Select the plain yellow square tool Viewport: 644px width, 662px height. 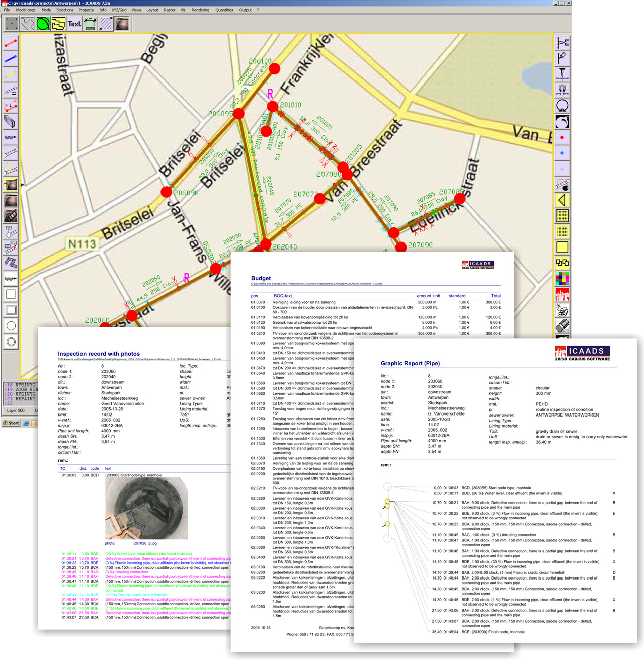(x=562, y=247)
